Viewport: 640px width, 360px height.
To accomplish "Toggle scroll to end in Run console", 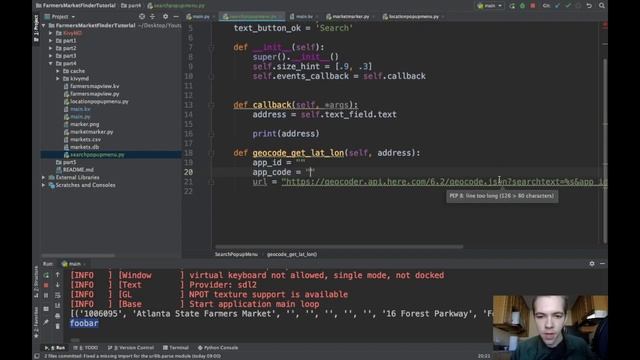I will tap(58, 305).
